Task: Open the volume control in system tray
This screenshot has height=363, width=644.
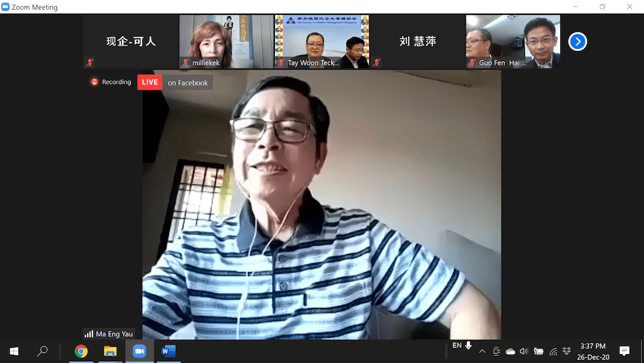Action: (524, 351)
